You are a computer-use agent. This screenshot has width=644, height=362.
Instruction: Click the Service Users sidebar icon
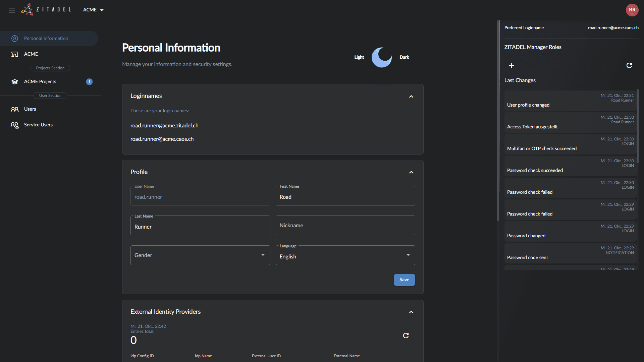pyautogui.click(x=15, y=125)
